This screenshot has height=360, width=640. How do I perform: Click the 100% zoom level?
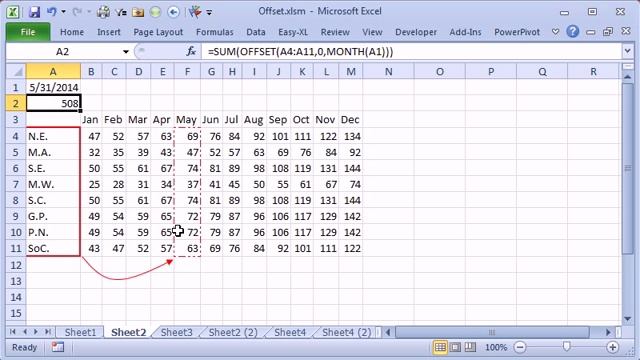[496, 347]
